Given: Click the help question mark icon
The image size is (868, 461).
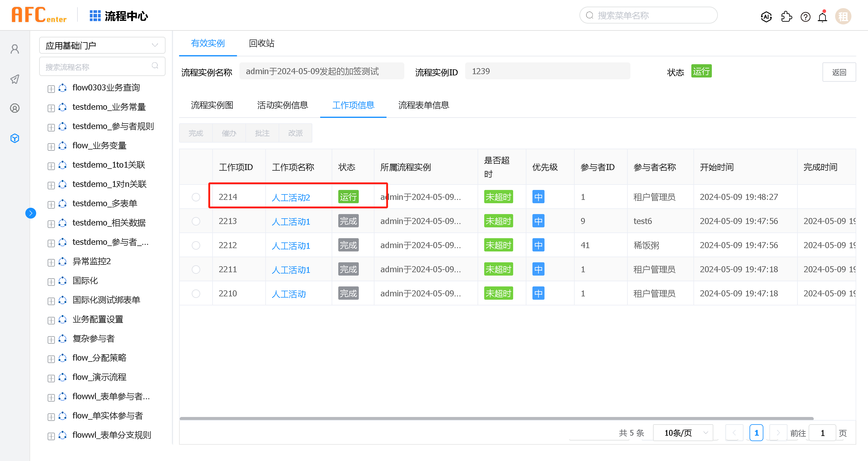Looking at the screenshot, I should click(x=805, y=17).
